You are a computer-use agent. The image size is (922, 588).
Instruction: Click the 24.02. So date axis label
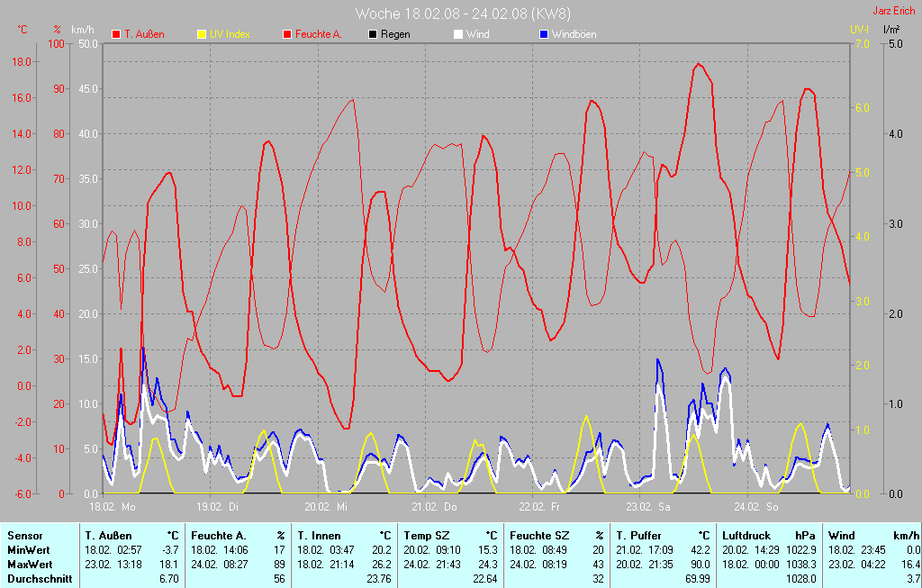tap(756, 506)
